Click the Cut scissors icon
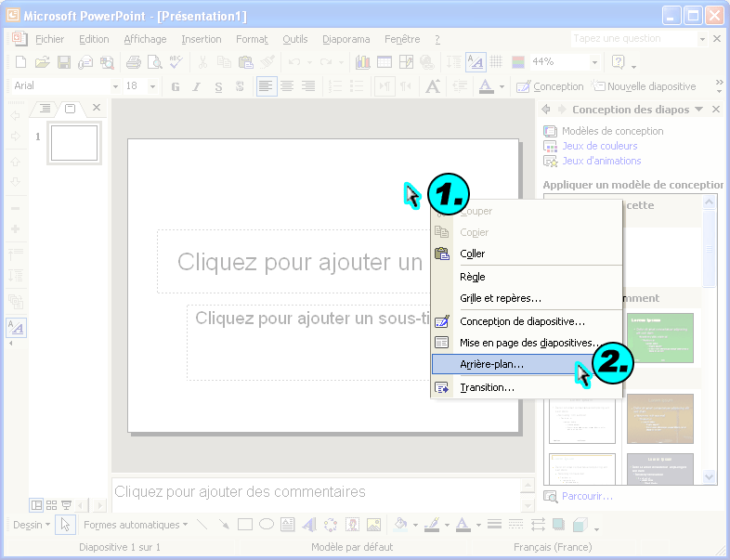 pyautogui.click(x=202, y=62)
